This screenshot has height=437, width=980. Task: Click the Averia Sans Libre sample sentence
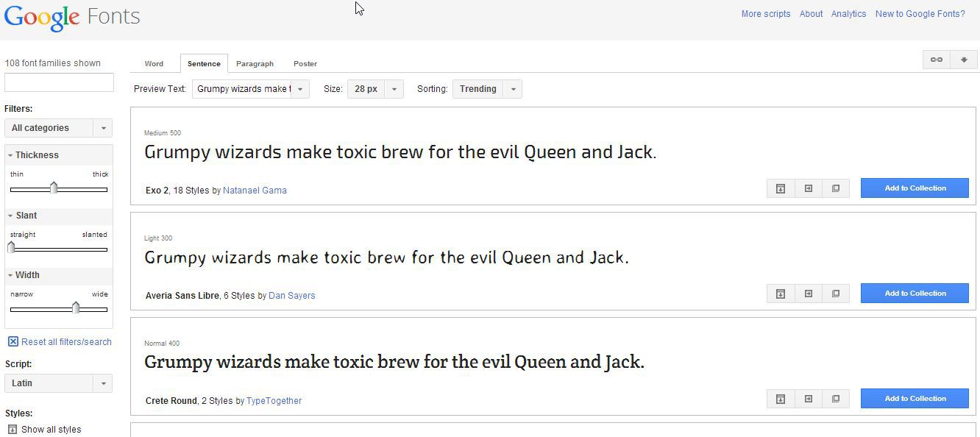pyautogui.click(x=387, y=257)
